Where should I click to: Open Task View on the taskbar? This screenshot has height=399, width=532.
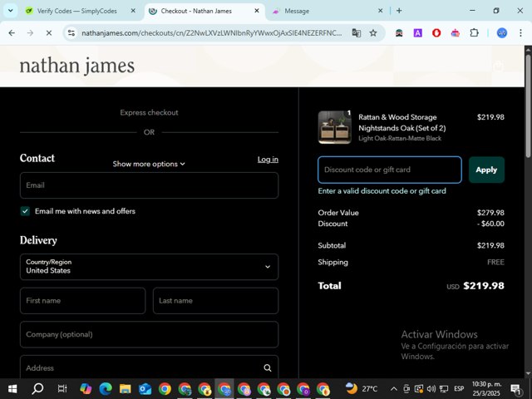(62, 389)
